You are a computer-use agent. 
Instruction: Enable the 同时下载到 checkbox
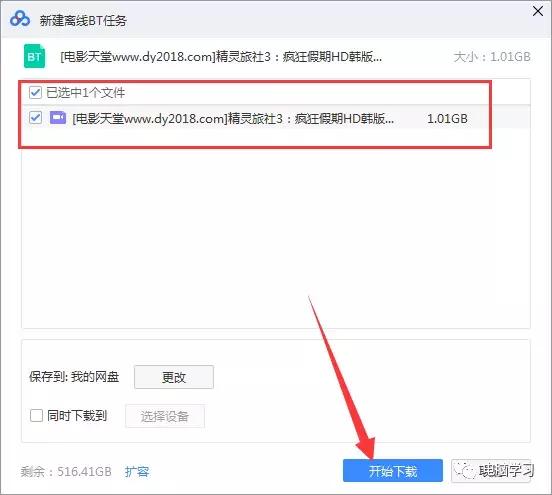coord(37,415)
